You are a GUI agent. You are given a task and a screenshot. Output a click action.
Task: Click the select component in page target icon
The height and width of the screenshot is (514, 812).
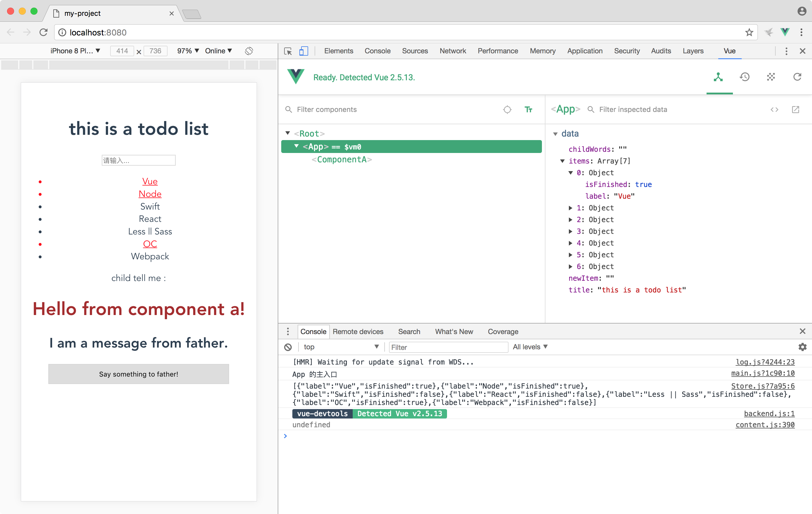(507, 110)
